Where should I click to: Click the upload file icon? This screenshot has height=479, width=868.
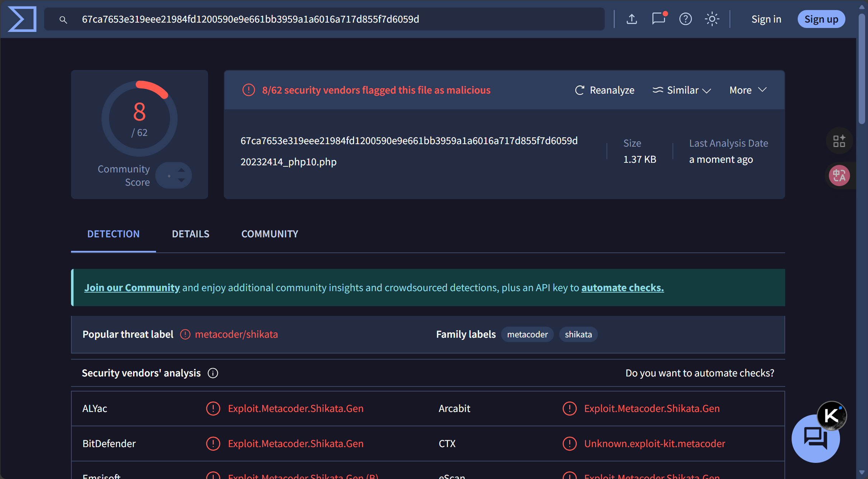coord(632,19)
